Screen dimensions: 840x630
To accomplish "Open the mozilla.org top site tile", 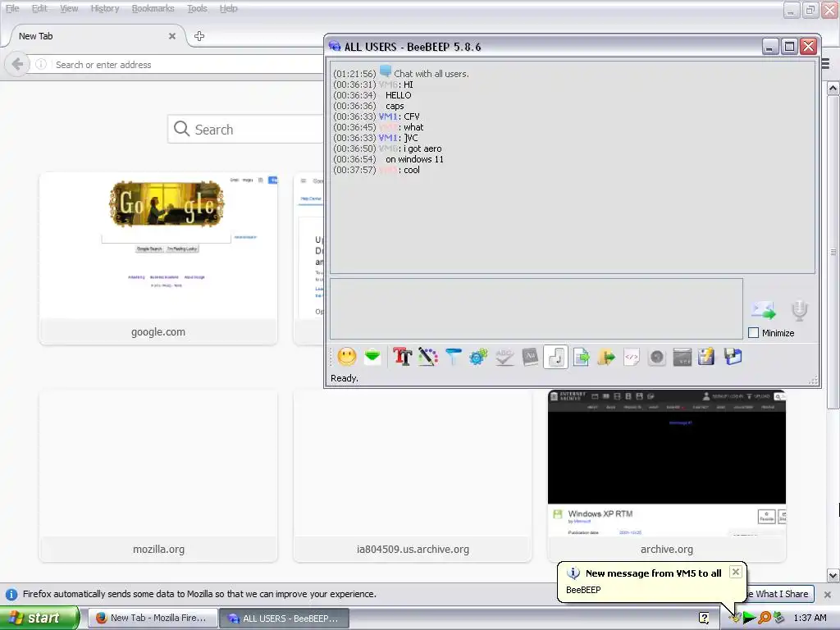I will pyautogui.click(x=158, y=477).
